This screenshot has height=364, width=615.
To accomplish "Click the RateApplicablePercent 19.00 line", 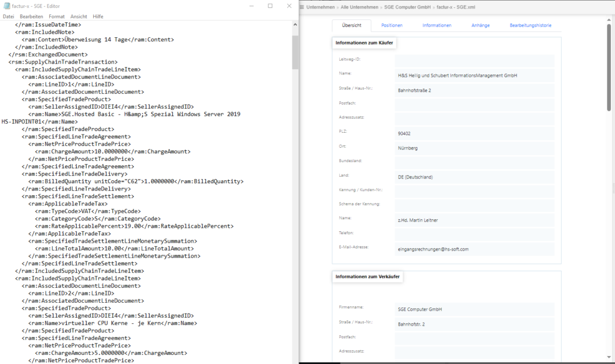I will tap(134, 225).
